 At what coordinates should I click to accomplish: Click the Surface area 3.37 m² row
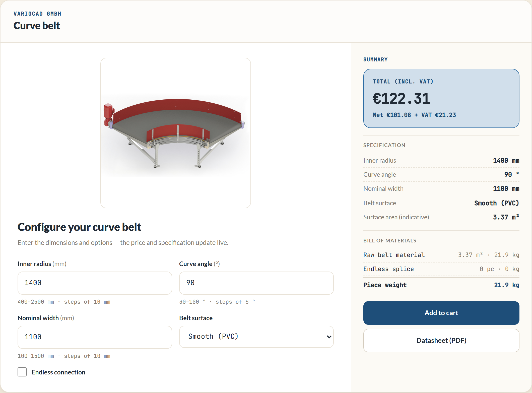pyautogui.click(x=441, y=217)
